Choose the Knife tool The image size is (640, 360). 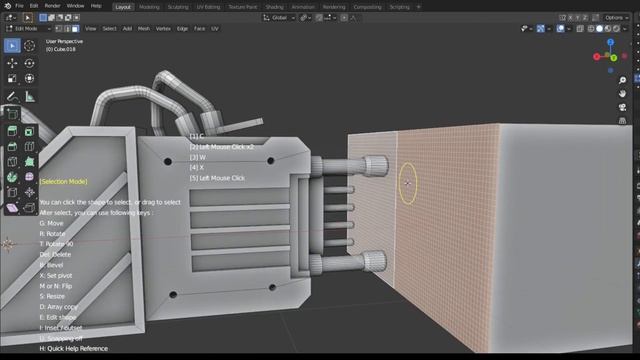click(x=12, y=162)
